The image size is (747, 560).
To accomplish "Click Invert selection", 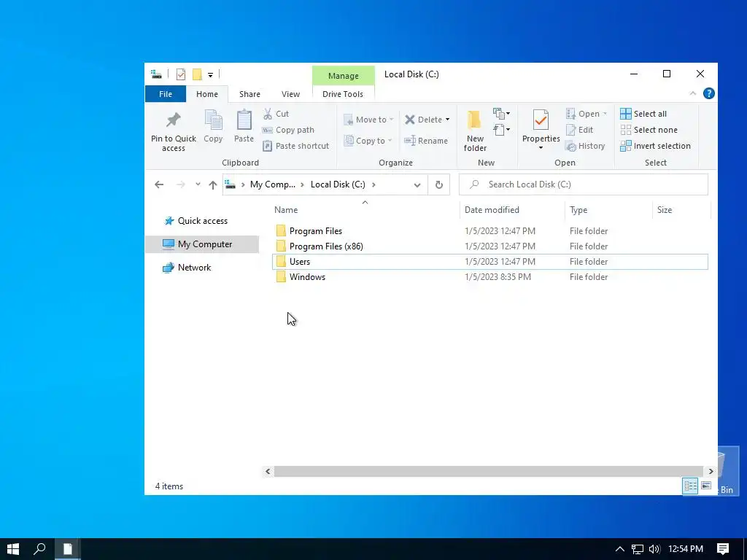I will pyautogui.click(x=655, y=146).
